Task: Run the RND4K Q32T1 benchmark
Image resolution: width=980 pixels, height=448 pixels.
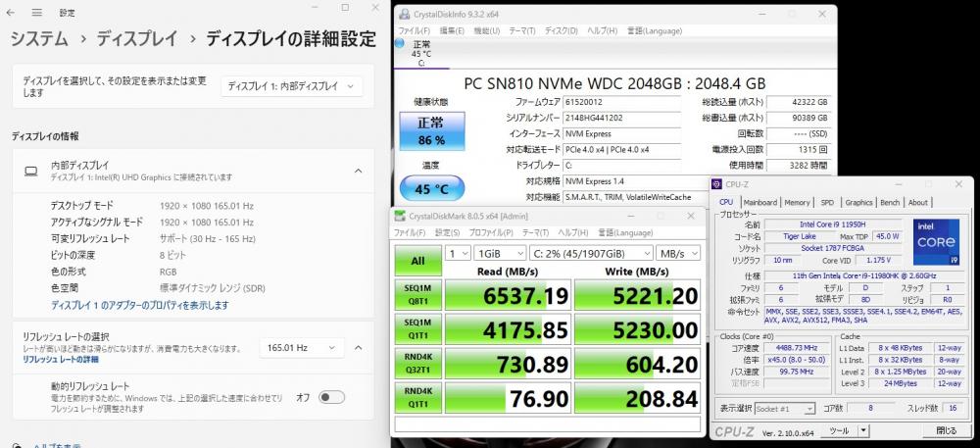Action: pyautogui.click(x=417, y=365)
